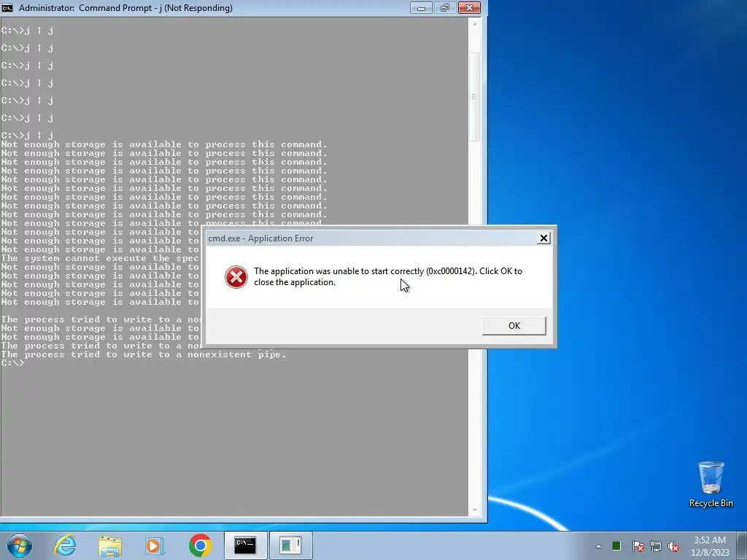Click the Show Desktop strip
The height and width of the screenshot is (560, 747).
[742, 545]
